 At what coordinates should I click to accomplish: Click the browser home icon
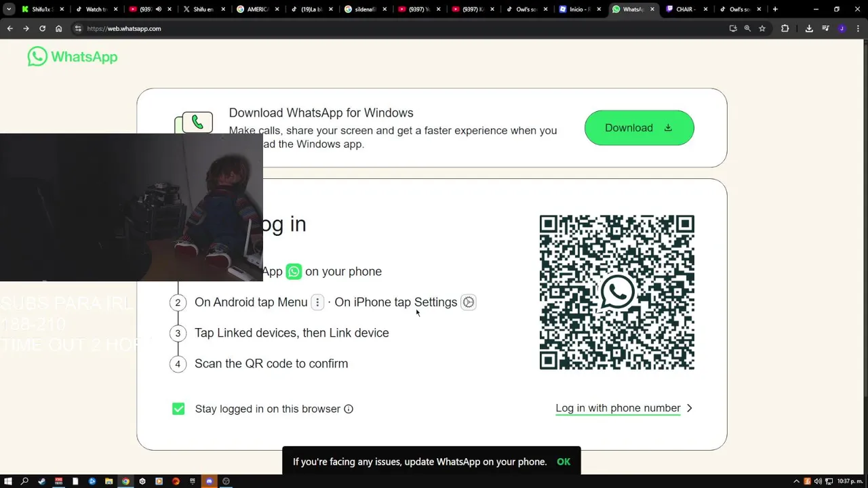click(58, 28)
